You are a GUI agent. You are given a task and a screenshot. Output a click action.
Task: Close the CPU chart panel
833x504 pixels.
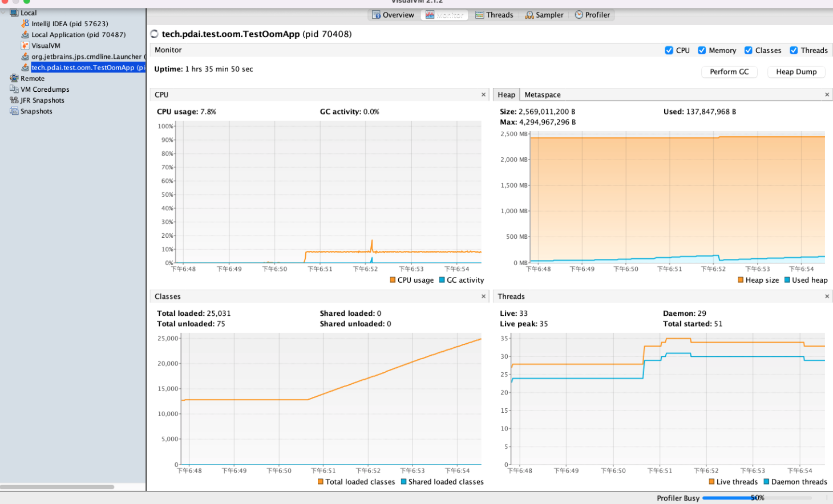coord(483,95)
